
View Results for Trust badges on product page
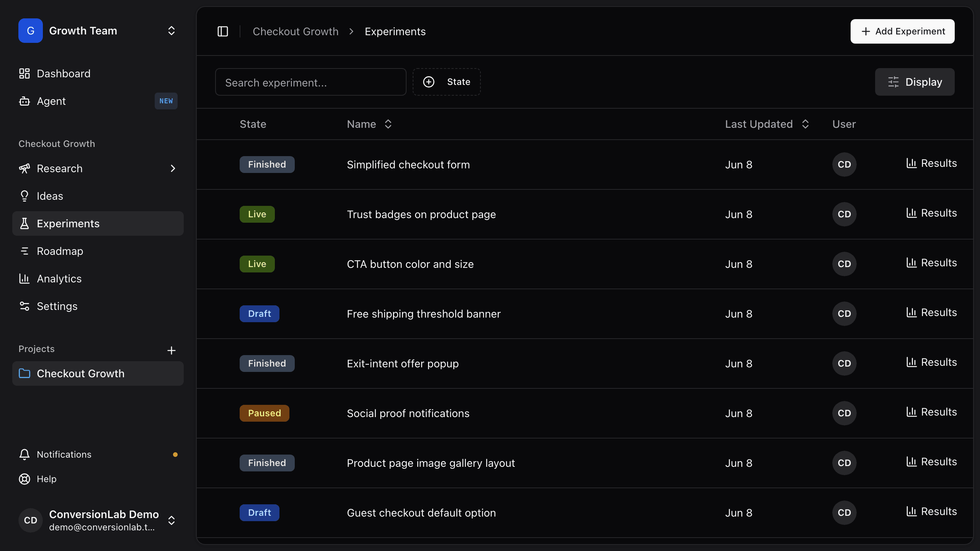pyautogui.click(x=932, y=213)
